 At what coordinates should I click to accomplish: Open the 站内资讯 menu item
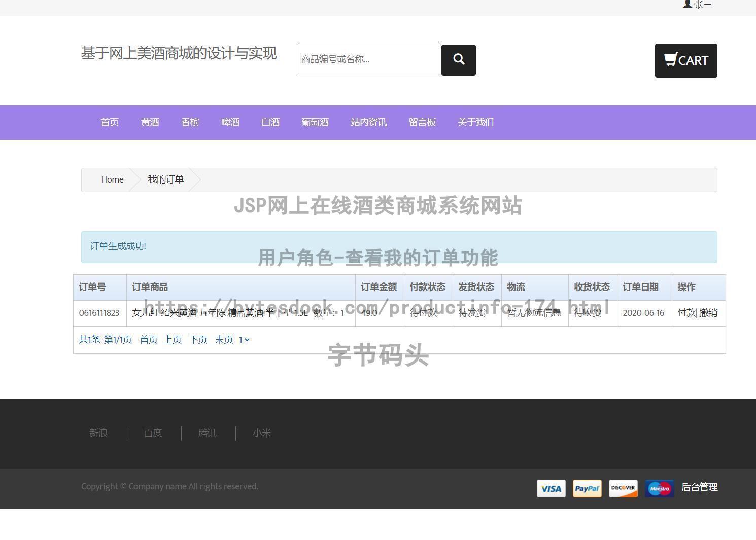368,122
